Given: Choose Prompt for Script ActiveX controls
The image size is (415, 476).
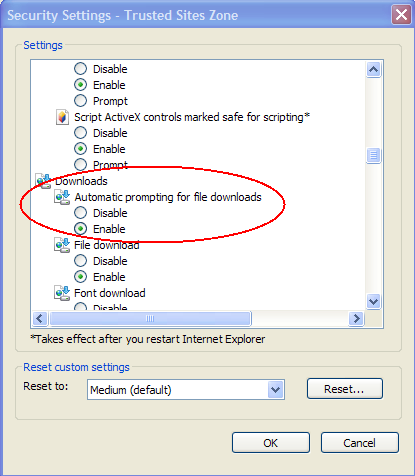Looking at the screenshot, I should pyautogui.click(x=81, y=165).
